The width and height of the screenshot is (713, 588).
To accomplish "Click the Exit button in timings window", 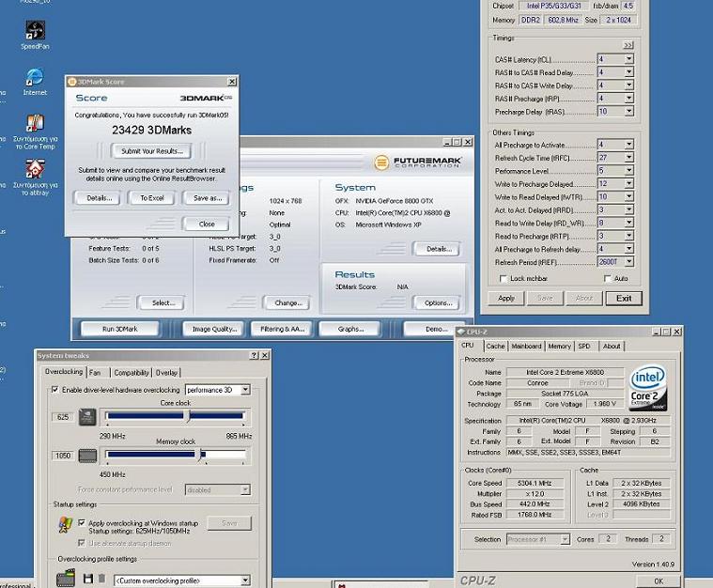I will [x=624, y=299].
